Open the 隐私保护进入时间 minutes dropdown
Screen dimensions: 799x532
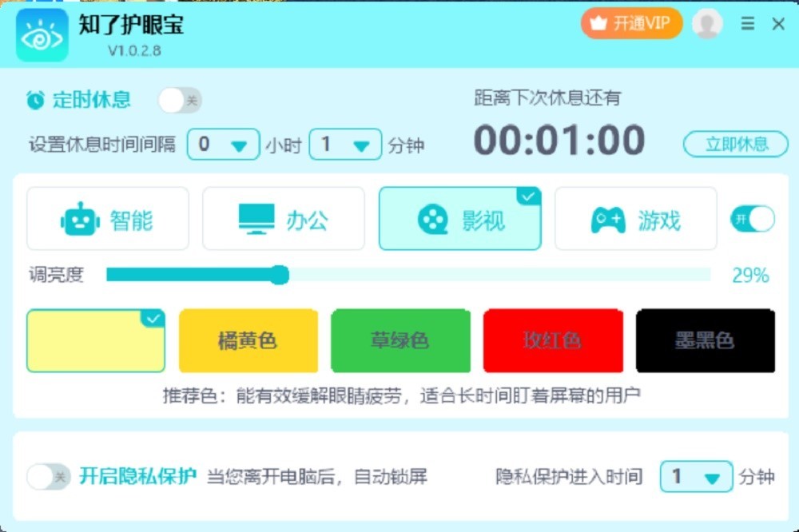(696, 476)
